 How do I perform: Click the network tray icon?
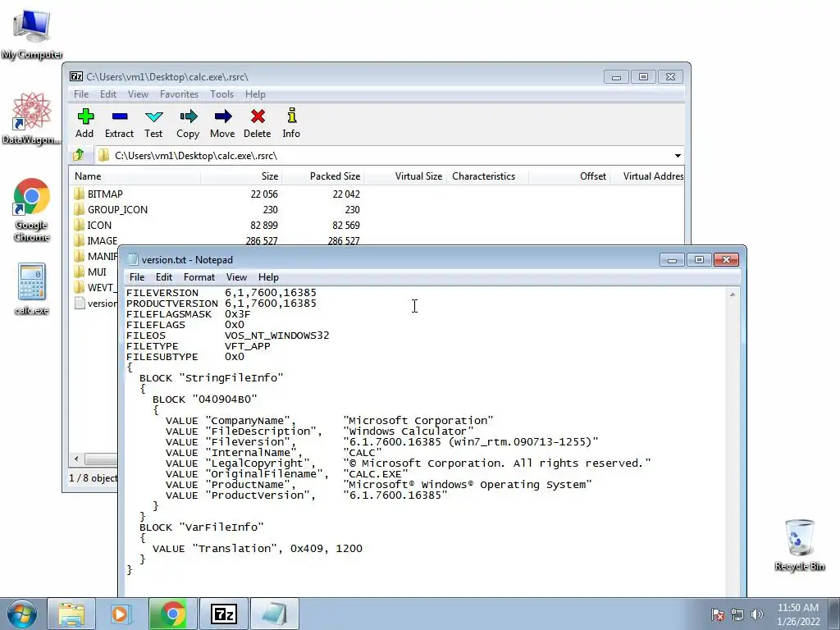737,614
